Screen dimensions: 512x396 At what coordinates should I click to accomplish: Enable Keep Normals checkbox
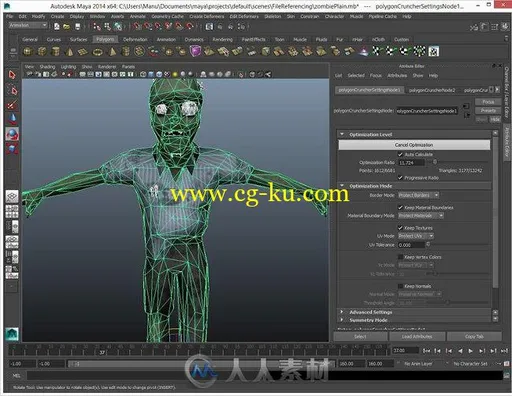pyautogui.click(x=400, y=286)
